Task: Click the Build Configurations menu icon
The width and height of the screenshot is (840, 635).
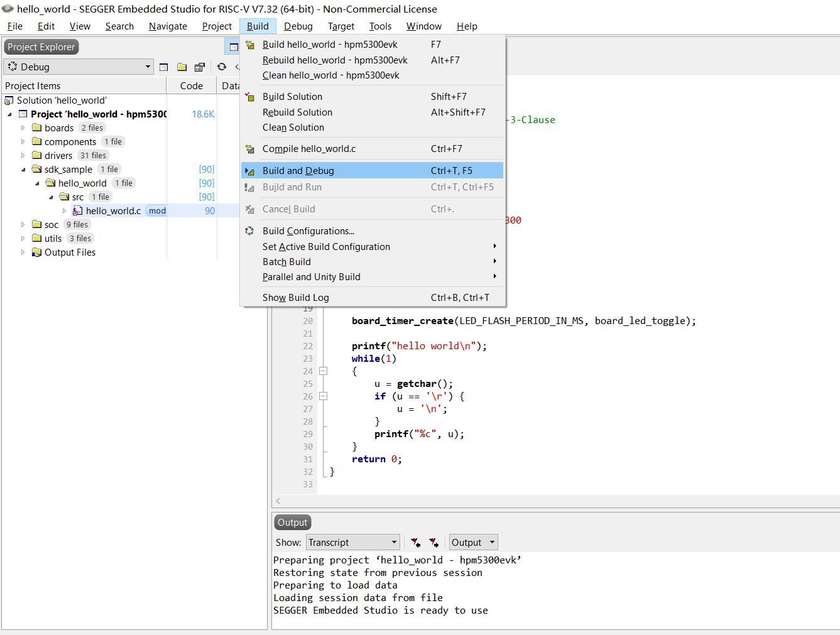Action: [x=250, y=231]
